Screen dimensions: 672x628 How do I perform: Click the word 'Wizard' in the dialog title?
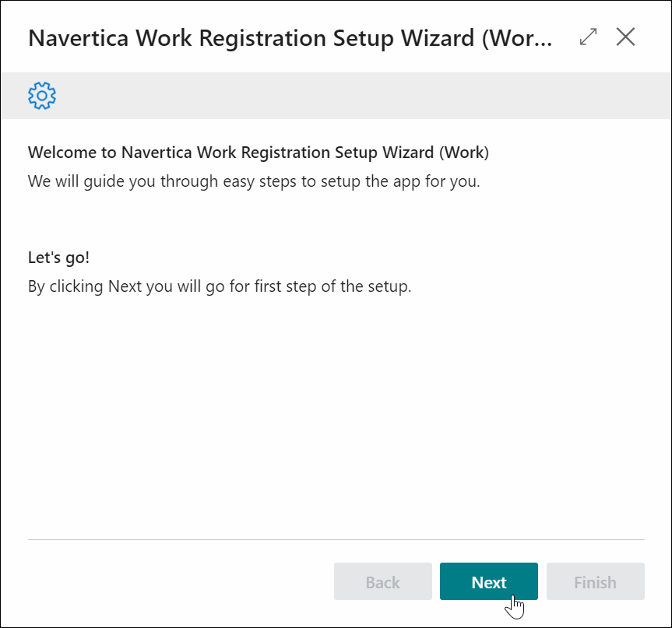[438, 37]
